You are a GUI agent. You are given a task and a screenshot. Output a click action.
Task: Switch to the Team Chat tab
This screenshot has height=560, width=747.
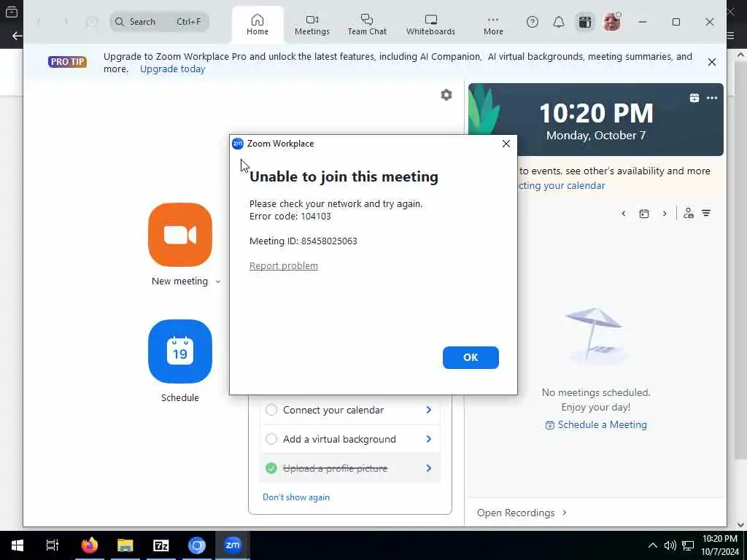(x=367, y=25)
